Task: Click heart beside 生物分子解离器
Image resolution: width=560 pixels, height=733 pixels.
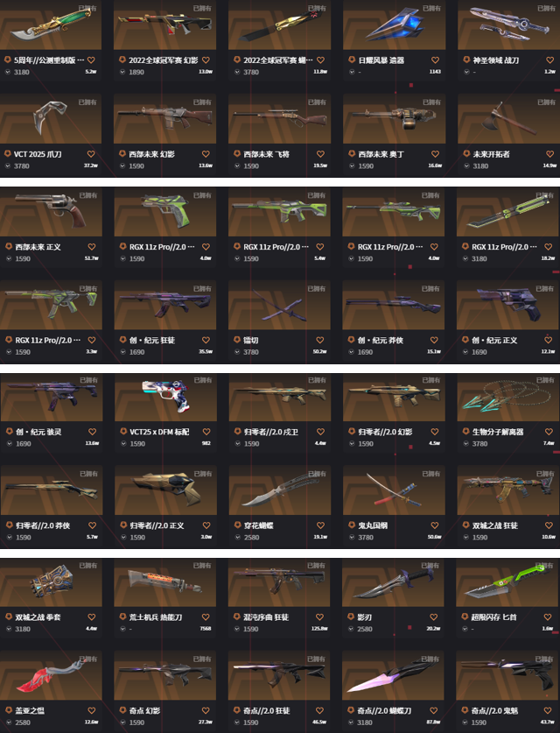Action: point(549,432)
